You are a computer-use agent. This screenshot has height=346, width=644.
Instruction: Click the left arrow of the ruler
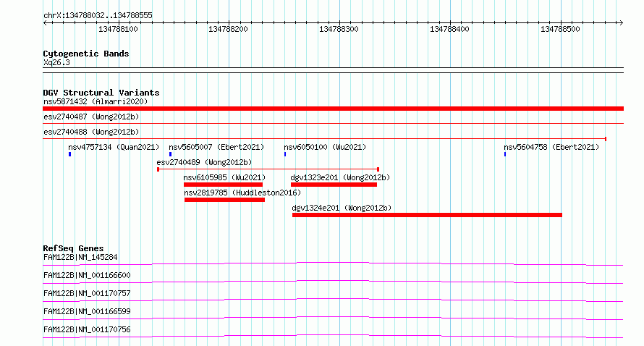tap(45, 23)
